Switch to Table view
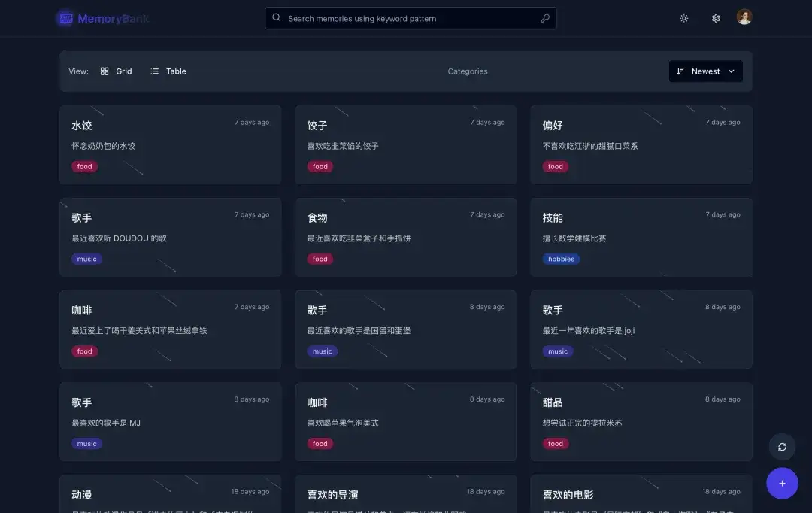812x513 pixels. pos(168,71)
